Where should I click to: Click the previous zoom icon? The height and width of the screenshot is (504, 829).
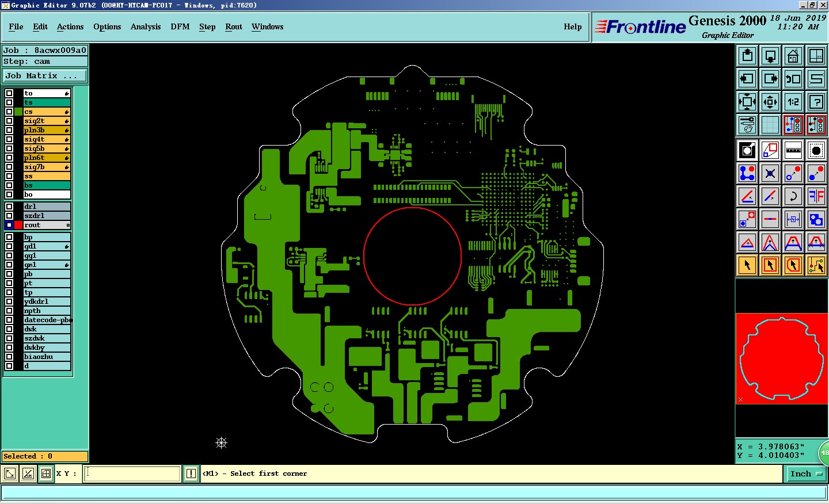pyautogui.click(x=793, y=79)
